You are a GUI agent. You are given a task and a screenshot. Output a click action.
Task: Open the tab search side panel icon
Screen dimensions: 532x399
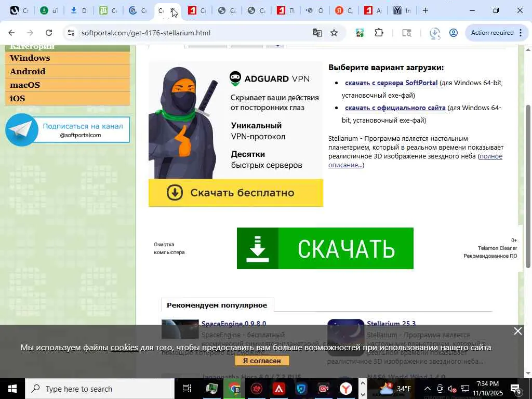point(407,33)
